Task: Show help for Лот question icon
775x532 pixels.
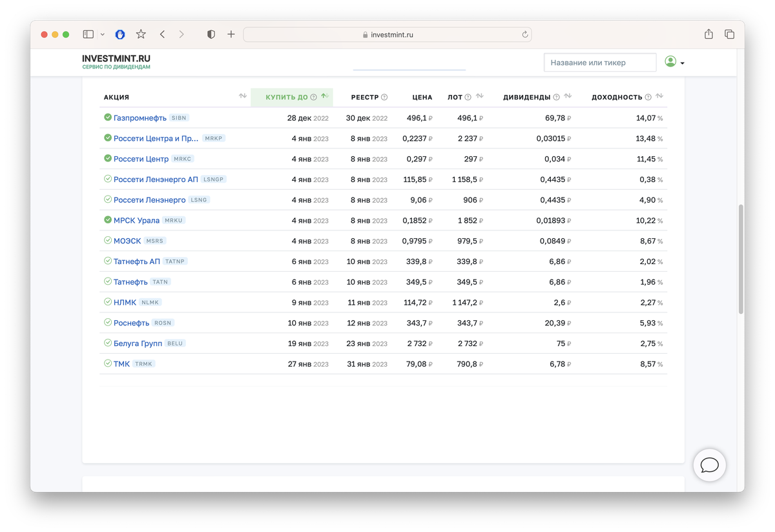Action: pyautogui.click(x=468, y=97)
